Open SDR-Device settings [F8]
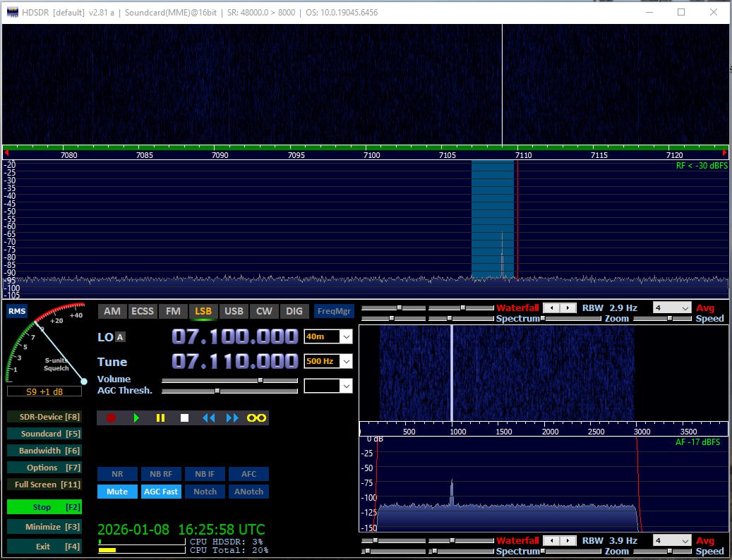The height and width of the screenshot is (560, 732). [x=44, y=417]
